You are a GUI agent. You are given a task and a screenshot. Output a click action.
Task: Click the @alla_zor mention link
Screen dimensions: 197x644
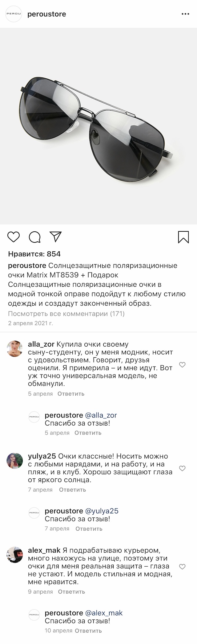[x=101, y=415]
